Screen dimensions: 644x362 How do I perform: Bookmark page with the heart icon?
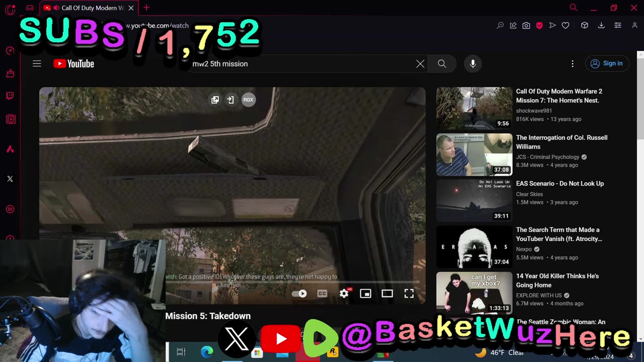click(x=566, y=26)
